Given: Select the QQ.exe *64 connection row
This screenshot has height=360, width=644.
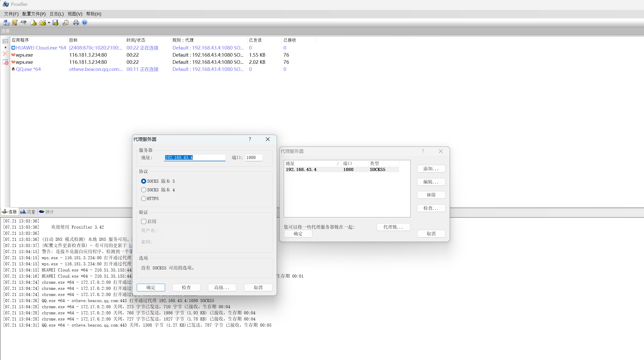Looking at the screenshot, I should (163, 69).
